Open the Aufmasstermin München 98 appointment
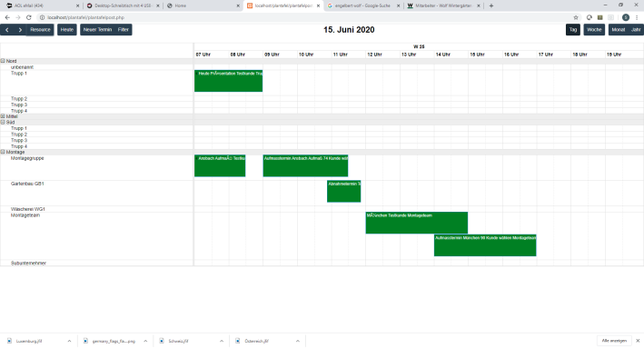This screenshot has height=349, width=644. pyautogui.click(x=485, y=245)
